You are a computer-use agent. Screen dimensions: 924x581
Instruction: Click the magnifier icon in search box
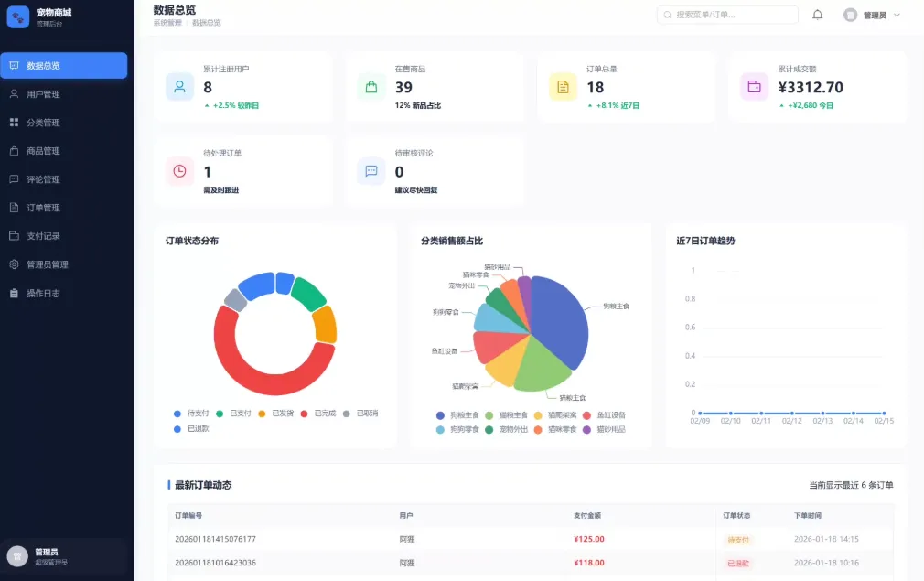point(667,15)
